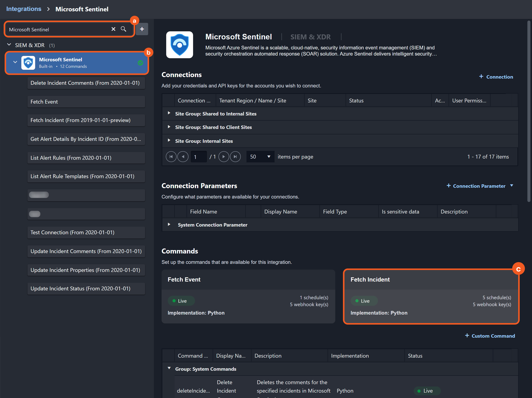Go to next page in Connections pager
Viewport: 532px width, 398px height.
pyautogui.click(x=224, y=157)
